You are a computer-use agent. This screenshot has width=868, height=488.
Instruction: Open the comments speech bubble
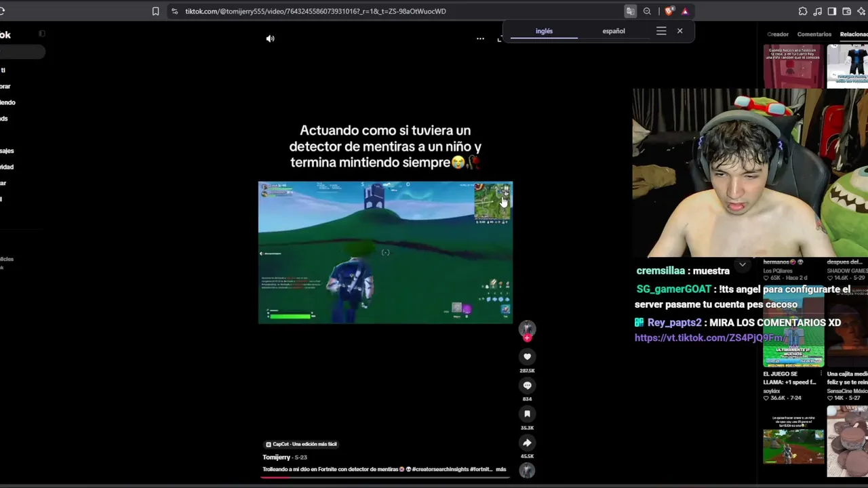[527, 385]
